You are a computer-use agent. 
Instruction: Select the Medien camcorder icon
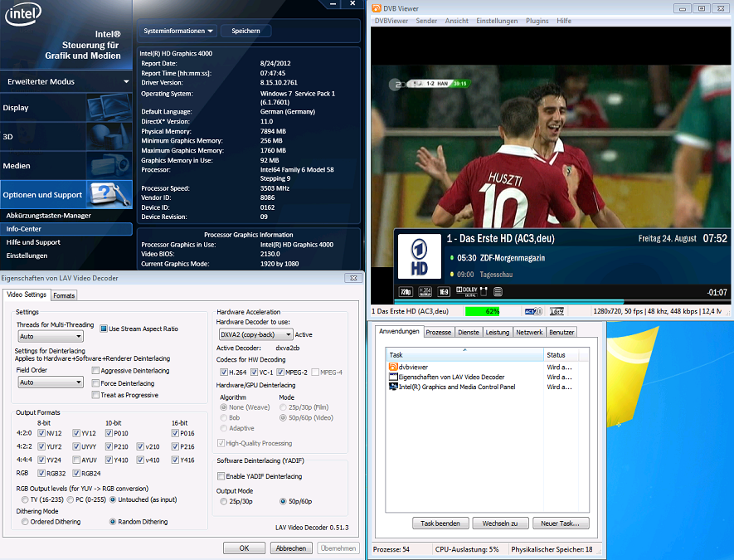(106, 166)
